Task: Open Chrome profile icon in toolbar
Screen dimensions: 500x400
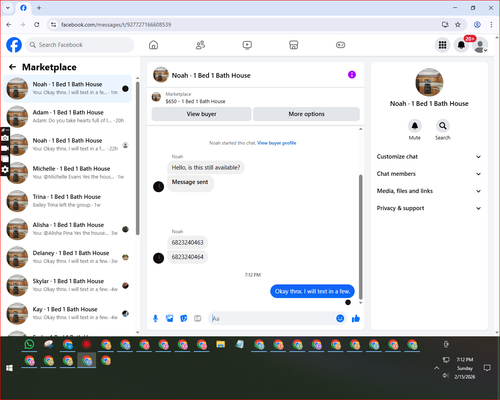Action: (477, 24)
